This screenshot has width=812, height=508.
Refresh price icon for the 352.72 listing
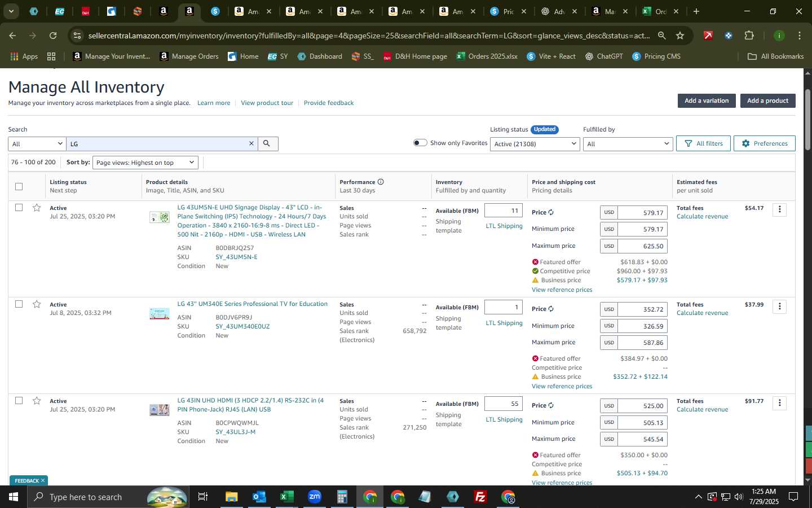click(x=551, y=309)
